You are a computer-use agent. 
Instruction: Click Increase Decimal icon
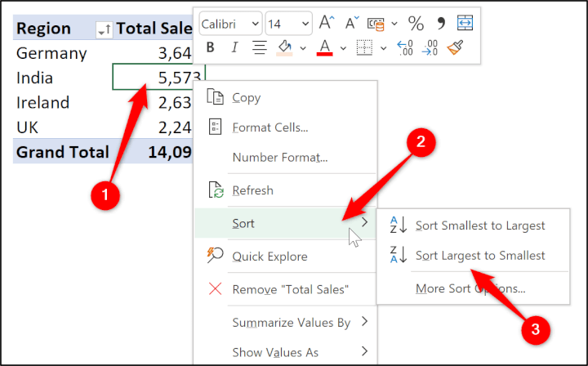click(405, 48)
